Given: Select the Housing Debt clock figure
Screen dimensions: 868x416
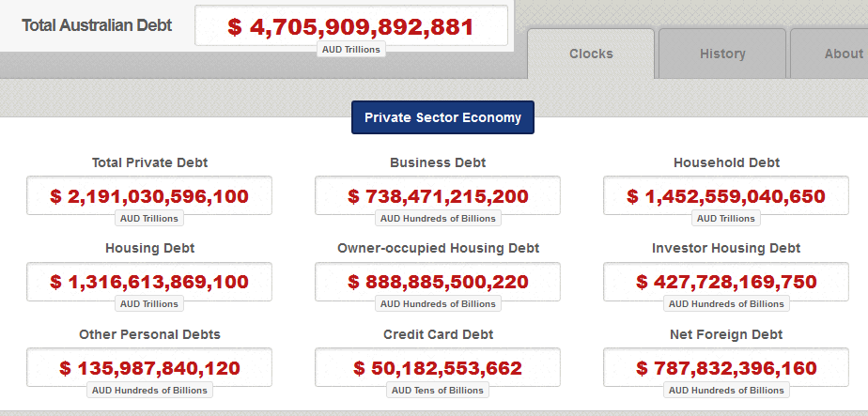Looking at the screenshot, I should [x=149, y=282].
